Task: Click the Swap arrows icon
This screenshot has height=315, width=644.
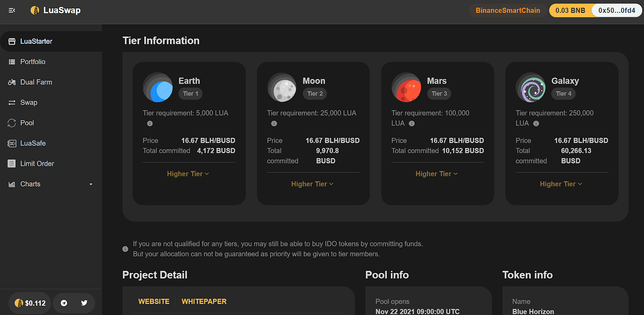Action: [x=12, y=102]
